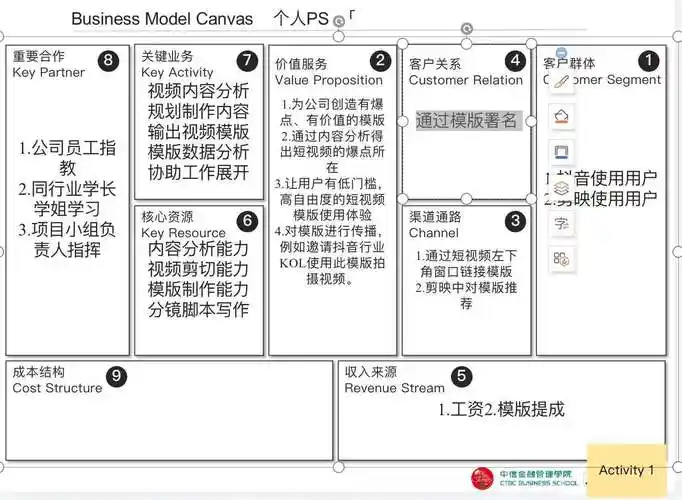
Task: Open the shape outline icon
Action: [561, 152]
